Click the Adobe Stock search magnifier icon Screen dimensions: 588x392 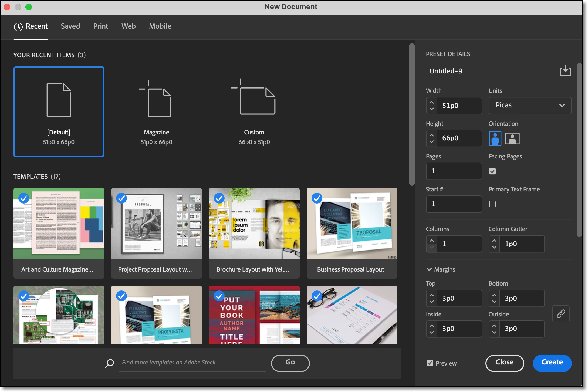[x=109, y=363]
